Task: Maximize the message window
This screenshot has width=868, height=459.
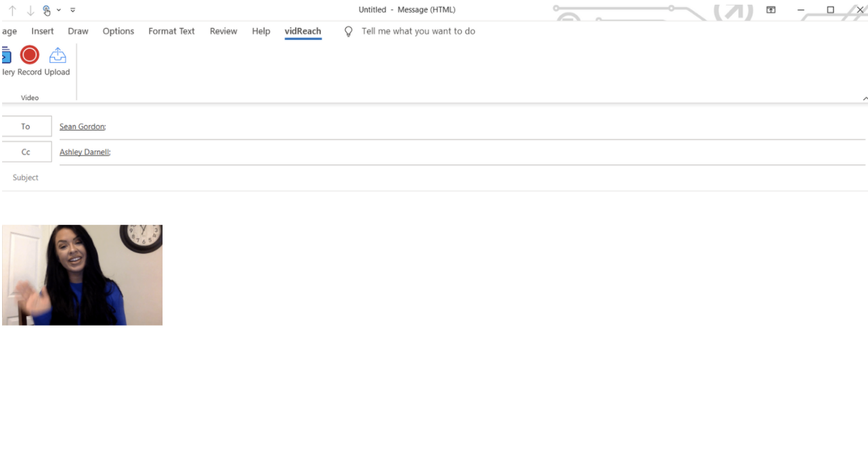Action: [831, 10]
